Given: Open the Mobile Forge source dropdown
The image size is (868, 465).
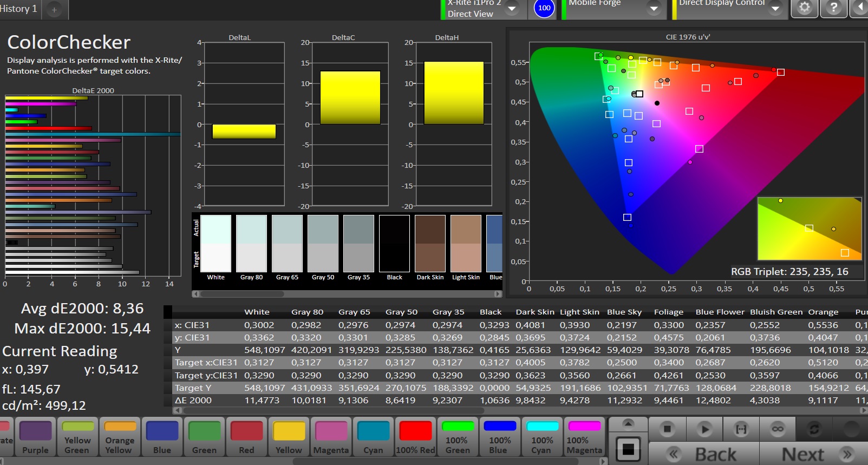Looking at the screenshot, I should click(654, 9).
